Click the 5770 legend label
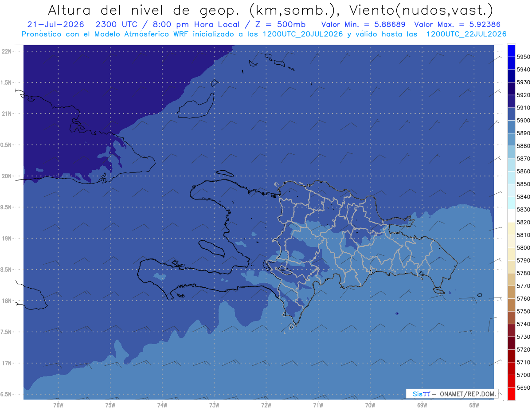Image resolution: width=532 pixels, height=411 pixels. pyautogui.click(x=523, y=286)
